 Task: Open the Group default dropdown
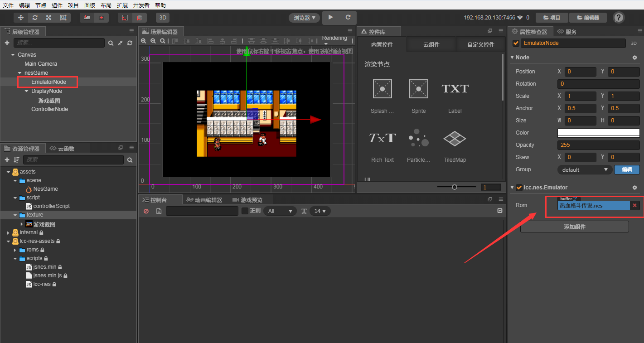[x=585, y=169]
